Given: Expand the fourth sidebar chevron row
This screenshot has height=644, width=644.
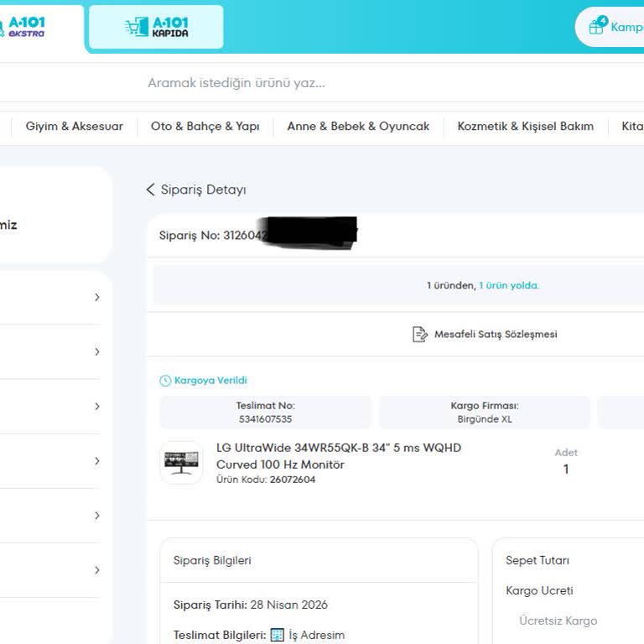Looking at the screenshot, I should (x=97, y=461).
